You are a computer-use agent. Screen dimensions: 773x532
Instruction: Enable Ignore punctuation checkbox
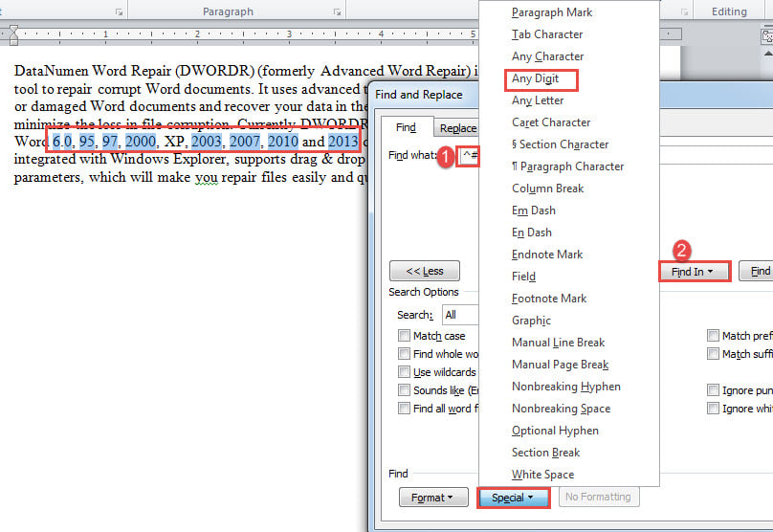click(x=713, y=390)
